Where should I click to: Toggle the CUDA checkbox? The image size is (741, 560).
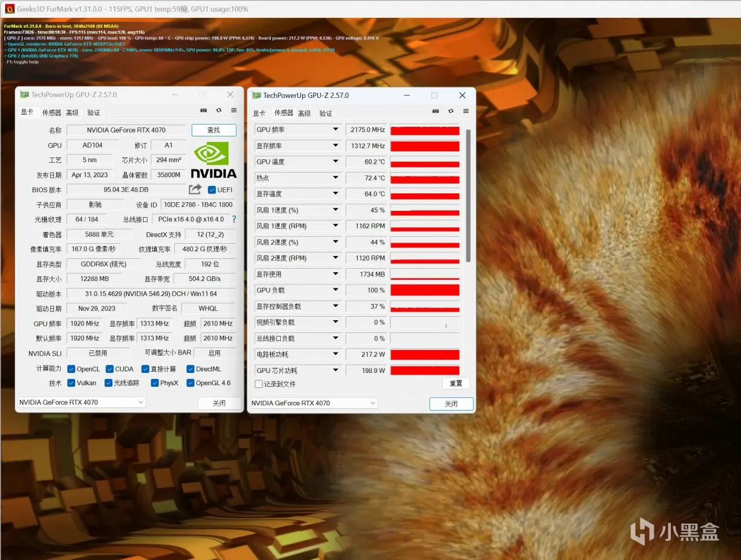(x=109, y=369)
